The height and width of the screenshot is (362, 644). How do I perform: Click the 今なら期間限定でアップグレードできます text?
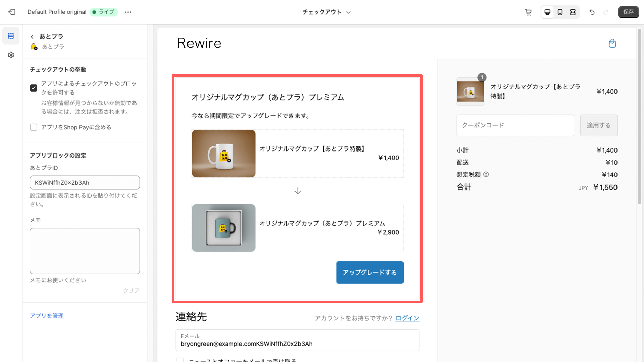[251, 116]
